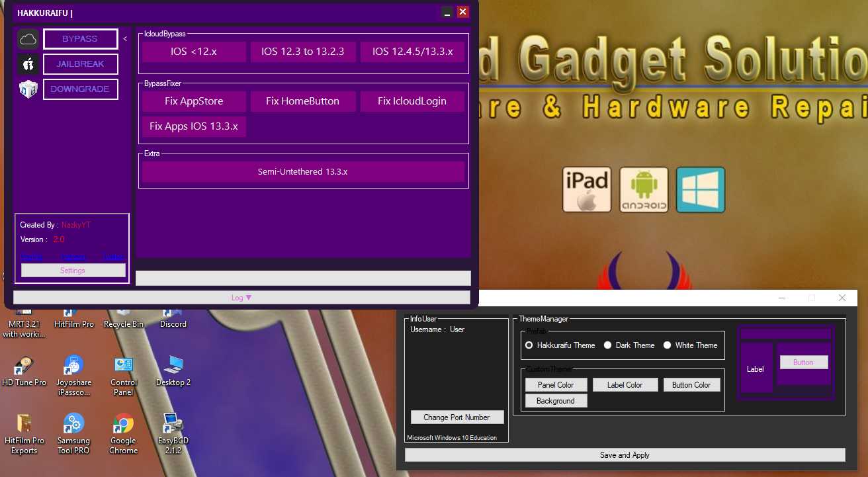Switch to the BYPASS section
868x477 pixels.
(x=80, y=39)
